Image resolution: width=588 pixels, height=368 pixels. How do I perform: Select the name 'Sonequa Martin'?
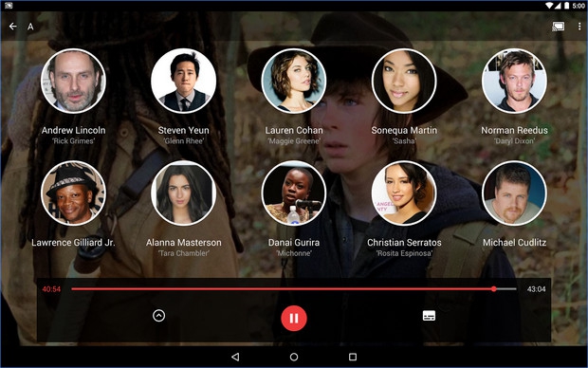404,130
